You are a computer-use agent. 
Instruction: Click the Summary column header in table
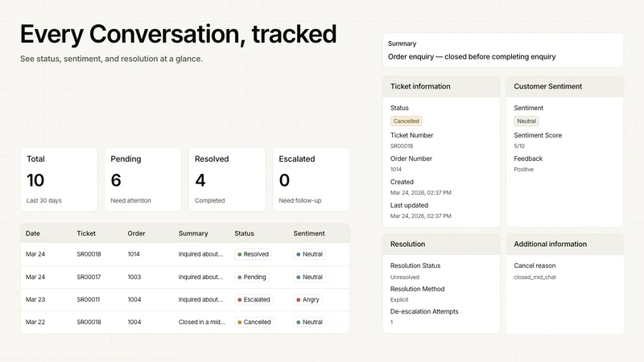click(x=193, y=233)
